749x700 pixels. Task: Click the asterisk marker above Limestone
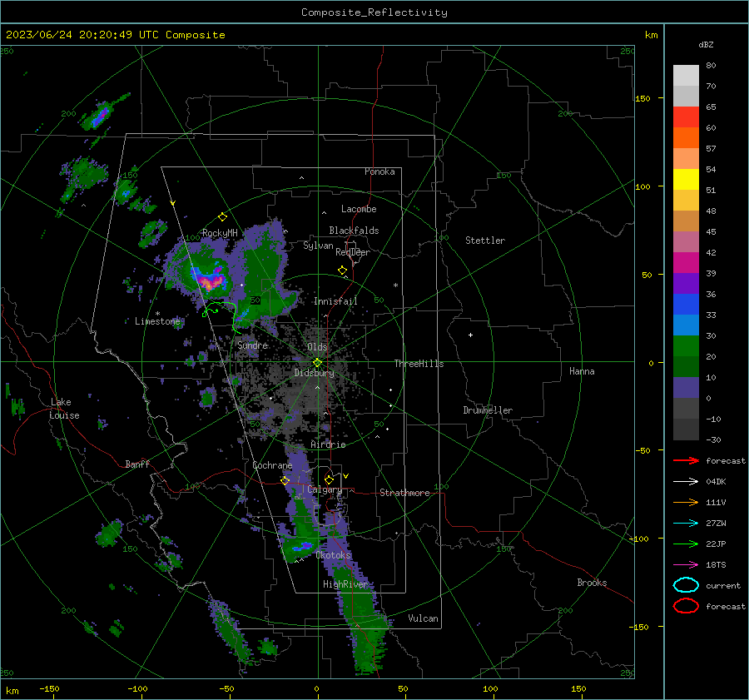157,314
